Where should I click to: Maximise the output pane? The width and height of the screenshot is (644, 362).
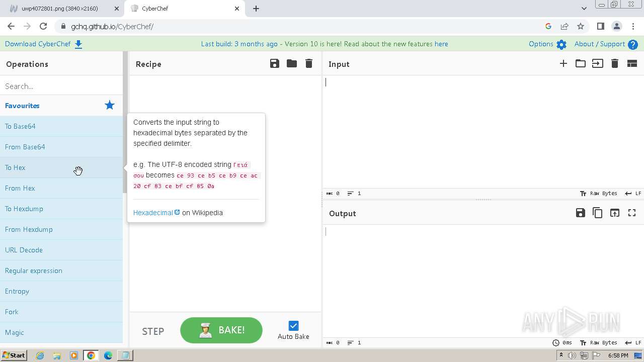[632, 213]
